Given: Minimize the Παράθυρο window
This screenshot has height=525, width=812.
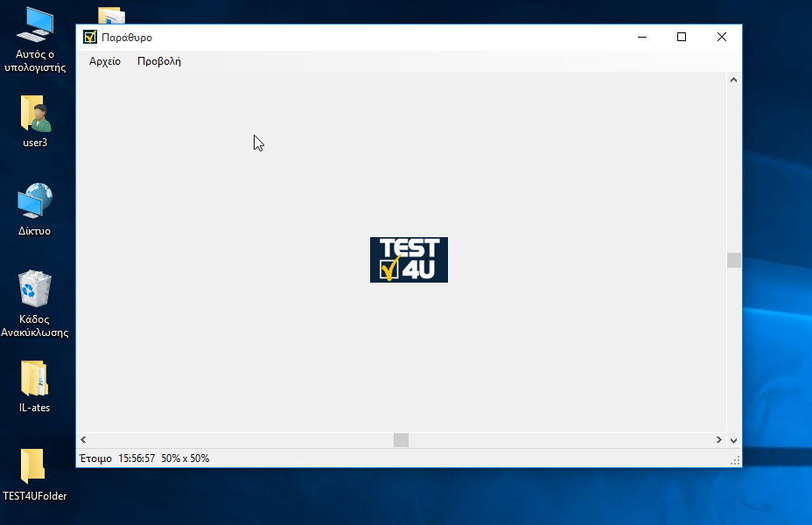Looking at the screenshot, I should [642, 37].
